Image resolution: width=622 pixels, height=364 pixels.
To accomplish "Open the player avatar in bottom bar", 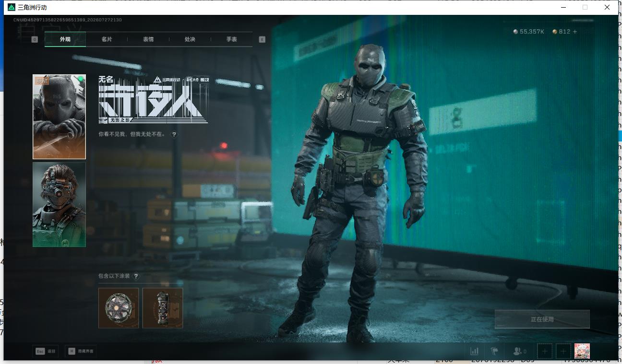I will pyautogui.click(x=582, y=352).
